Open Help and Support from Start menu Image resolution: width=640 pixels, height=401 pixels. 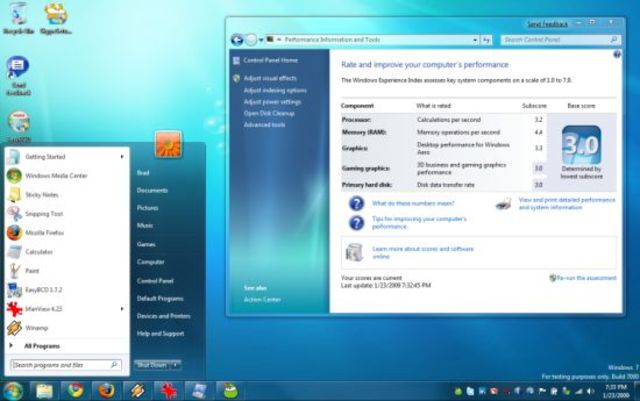click(x=160, y=334)
